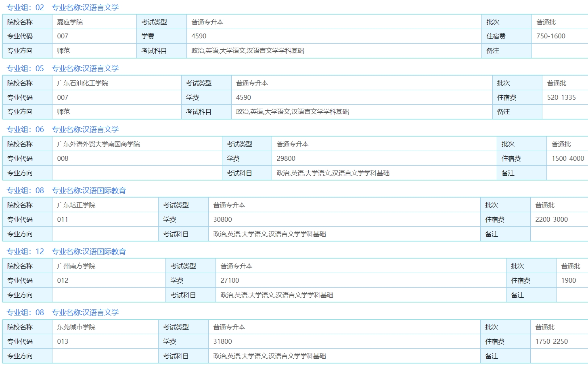
Task: Click 普通专升本 in 广州南方学院 table
Action: point(236,266)
